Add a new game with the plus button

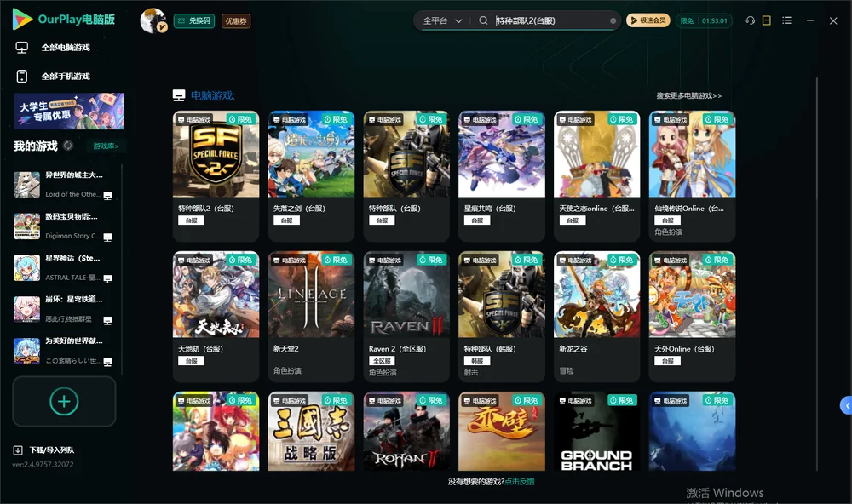tap(64, 401)
